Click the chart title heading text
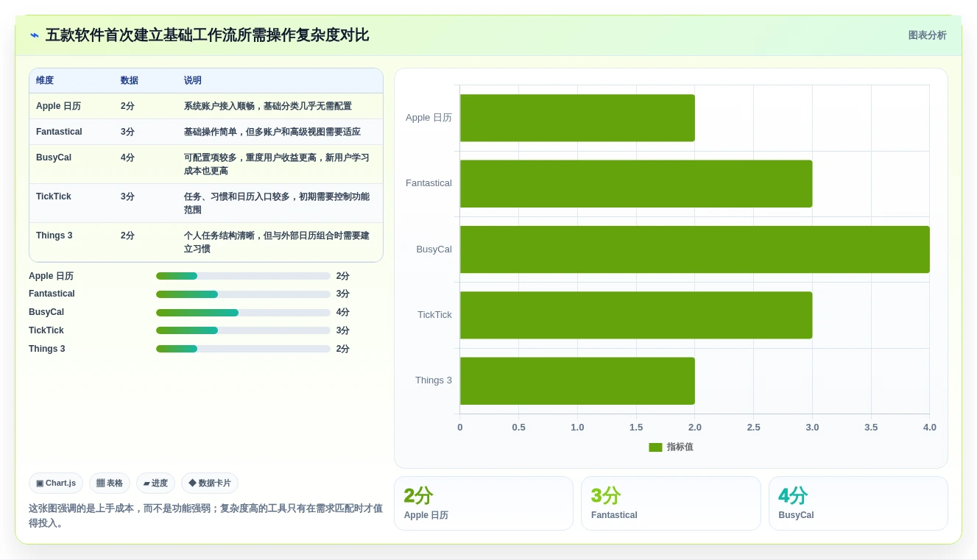Screen dimensions: 977x560 point(207,35)
